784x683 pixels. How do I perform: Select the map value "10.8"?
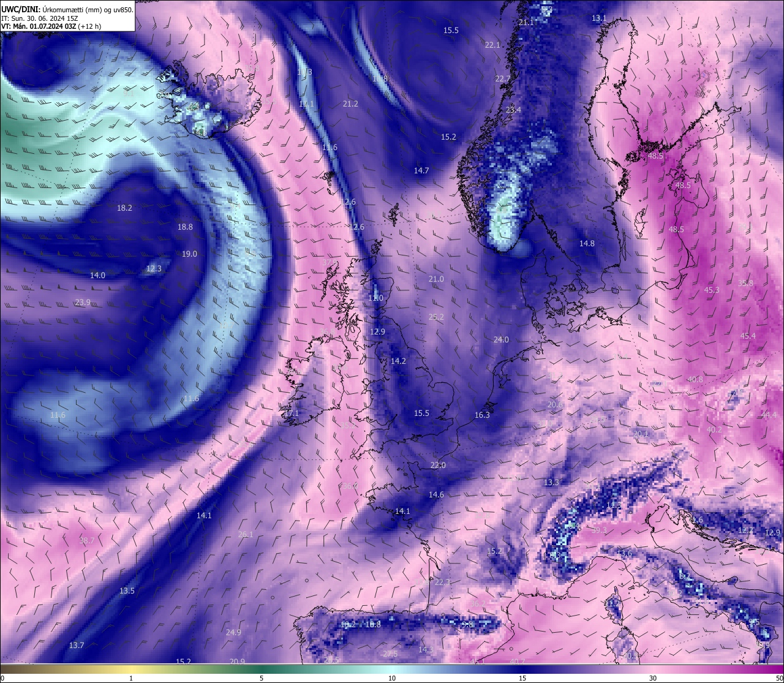[x=373, y=625]
